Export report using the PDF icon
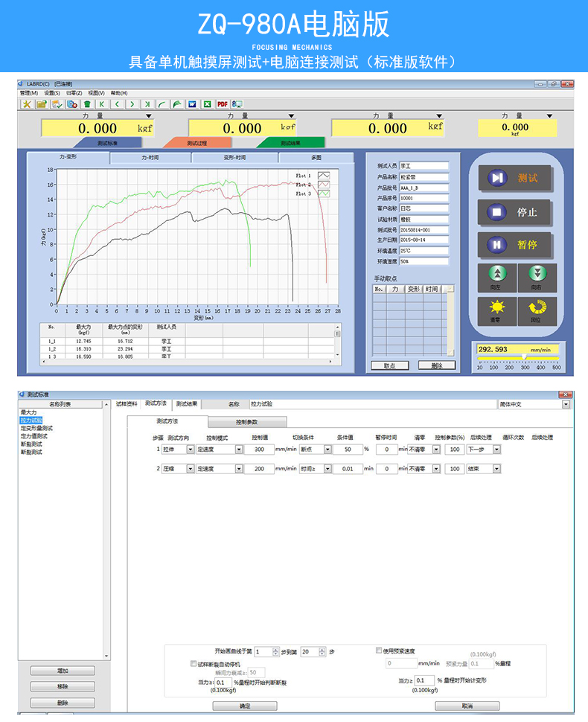Viewport: 588px width, 722px height. click(222, 104)
